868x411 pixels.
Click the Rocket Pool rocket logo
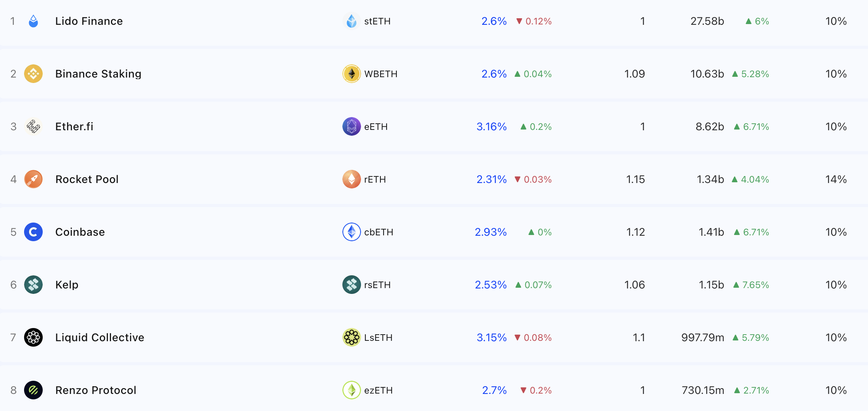(33, 179)
